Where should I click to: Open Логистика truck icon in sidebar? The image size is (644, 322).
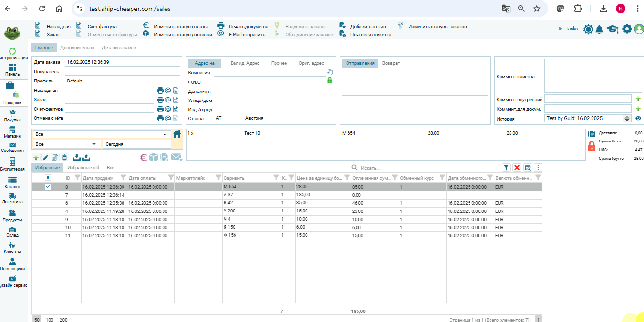tap(12, 197)
